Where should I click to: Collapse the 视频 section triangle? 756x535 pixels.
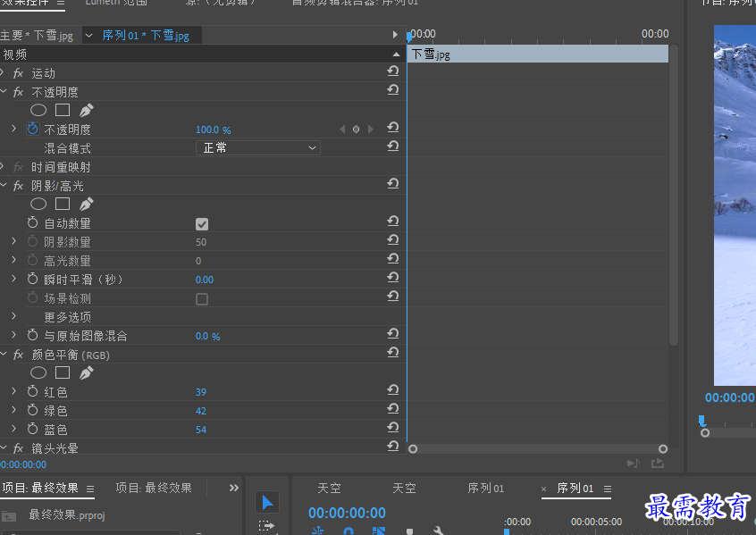point(397,54)
